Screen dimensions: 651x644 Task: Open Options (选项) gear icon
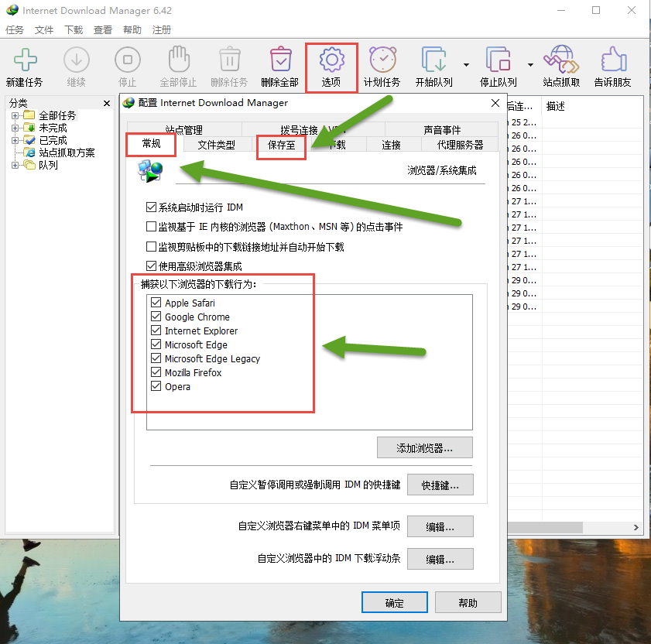(331, 60)
